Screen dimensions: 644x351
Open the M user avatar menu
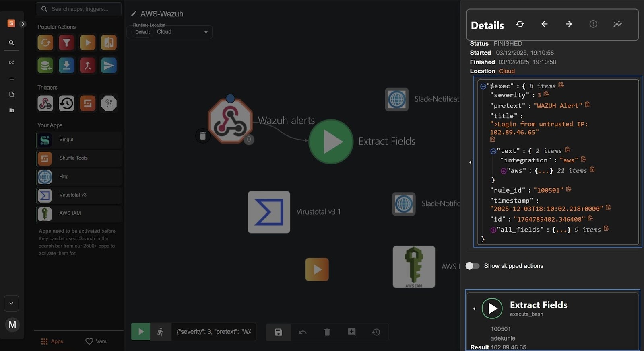[12, 324]
